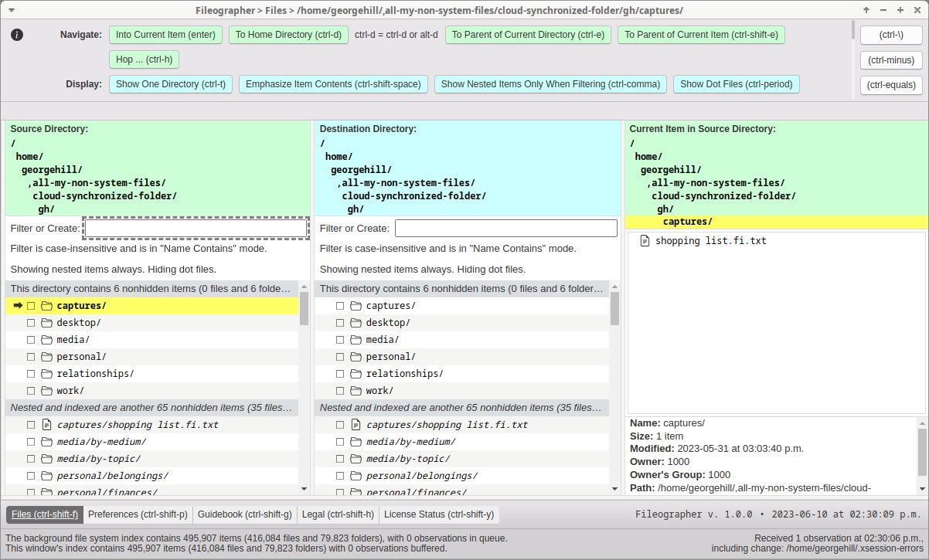Select checkbox for media/by-topic in source list
This screenshot has width=929, height=560.
coord(31,459)
